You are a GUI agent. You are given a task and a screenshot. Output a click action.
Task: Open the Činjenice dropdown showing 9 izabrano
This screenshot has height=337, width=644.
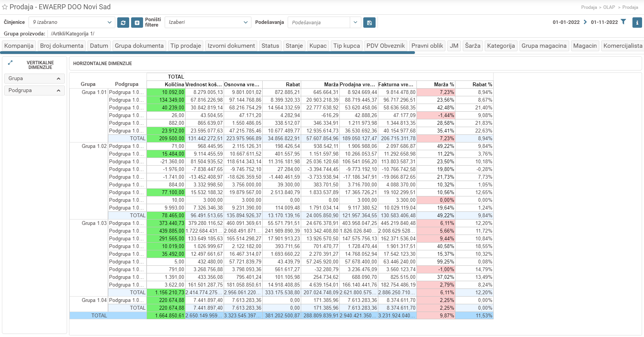72,22
